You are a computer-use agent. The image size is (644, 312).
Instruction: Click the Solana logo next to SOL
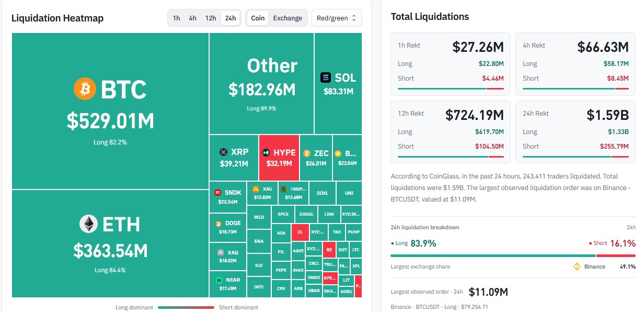point(326,77)
